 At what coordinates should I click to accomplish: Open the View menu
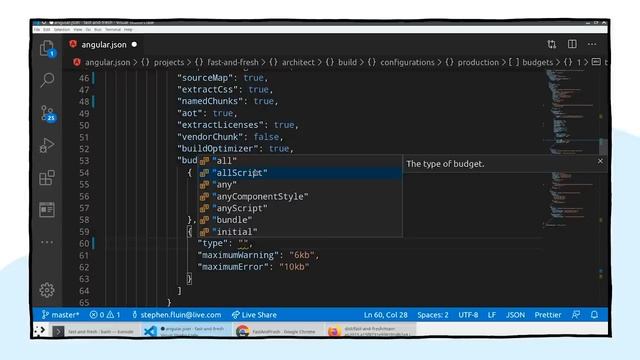coord(78,30)
